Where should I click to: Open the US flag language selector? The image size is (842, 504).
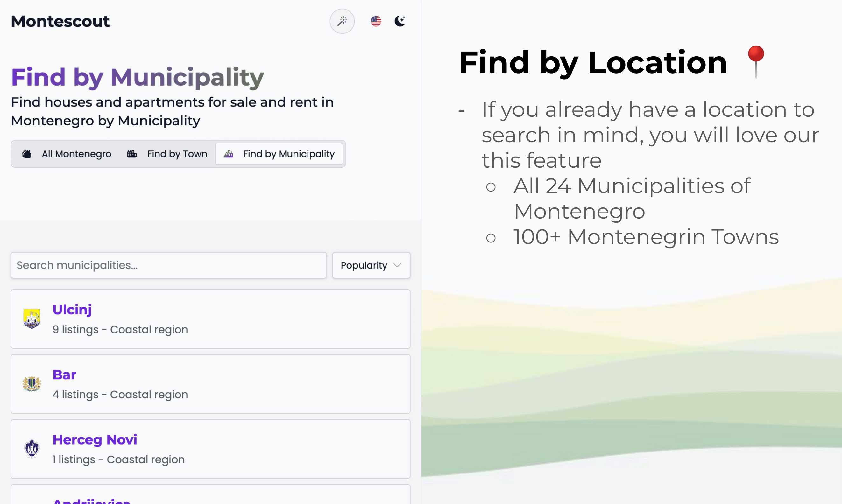(376, 21)
